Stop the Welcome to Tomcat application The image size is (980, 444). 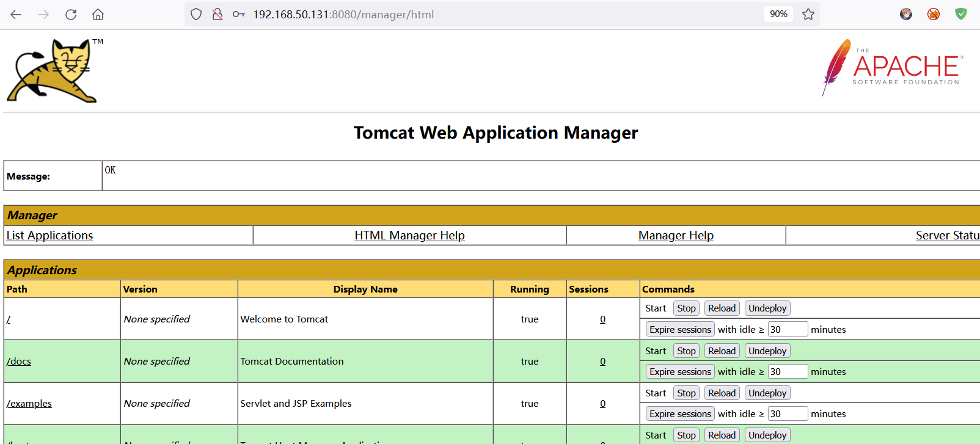tap(686, 308)
